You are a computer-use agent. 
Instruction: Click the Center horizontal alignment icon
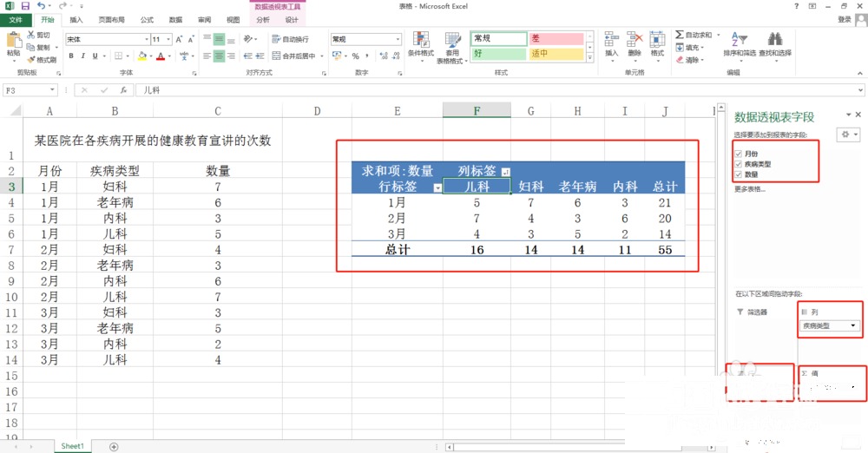pos(220,56)
